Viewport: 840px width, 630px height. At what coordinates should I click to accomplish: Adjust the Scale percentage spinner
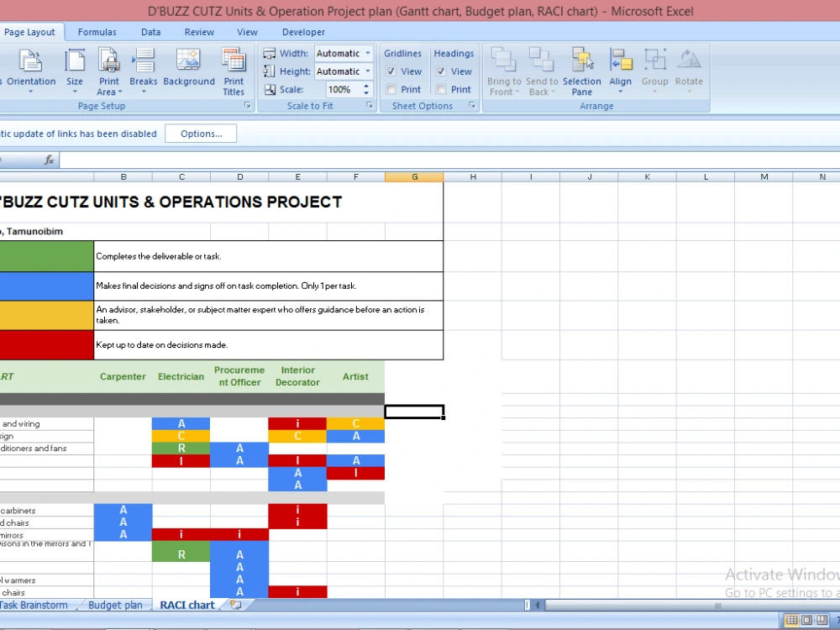366,90
